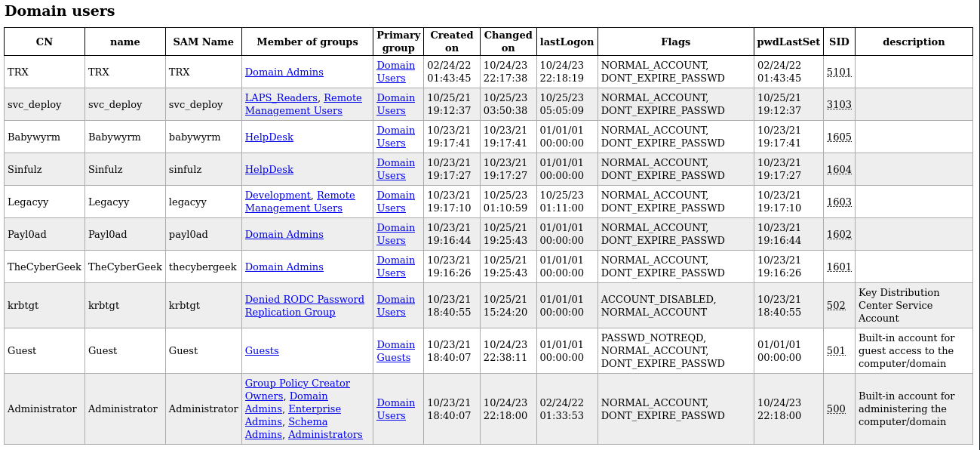Click SID 500 for Administrator

pyautogui.click(x=836, y=409)
